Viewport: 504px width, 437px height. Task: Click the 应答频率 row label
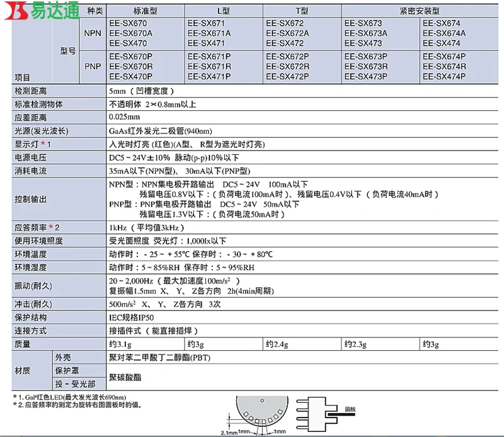click(37, 227)
